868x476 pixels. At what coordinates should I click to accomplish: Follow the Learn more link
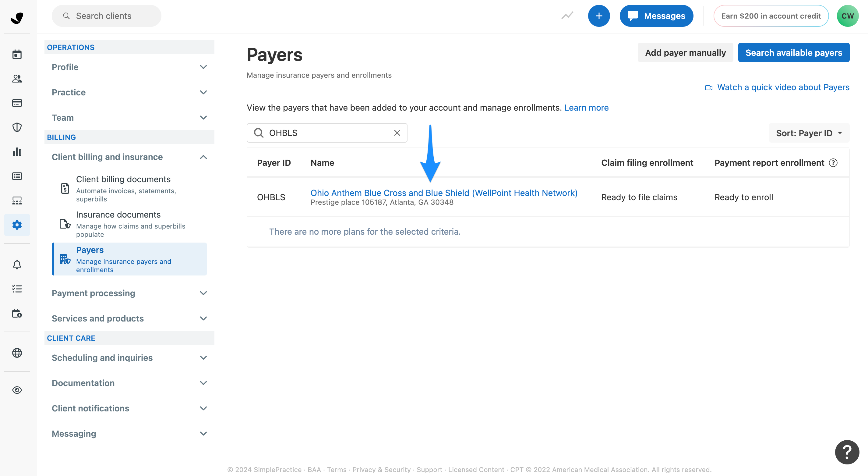coord(586,108)
